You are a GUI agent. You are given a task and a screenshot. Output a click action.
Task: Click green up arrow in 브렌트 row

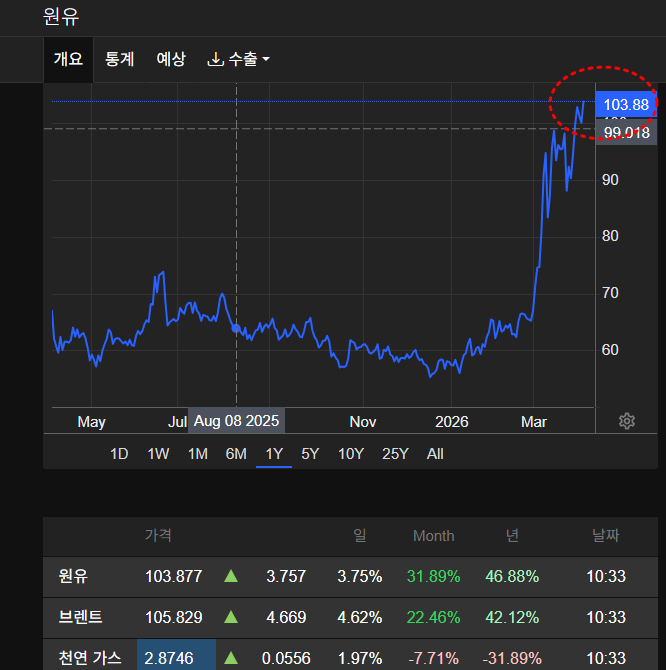(x=231, y=617)
